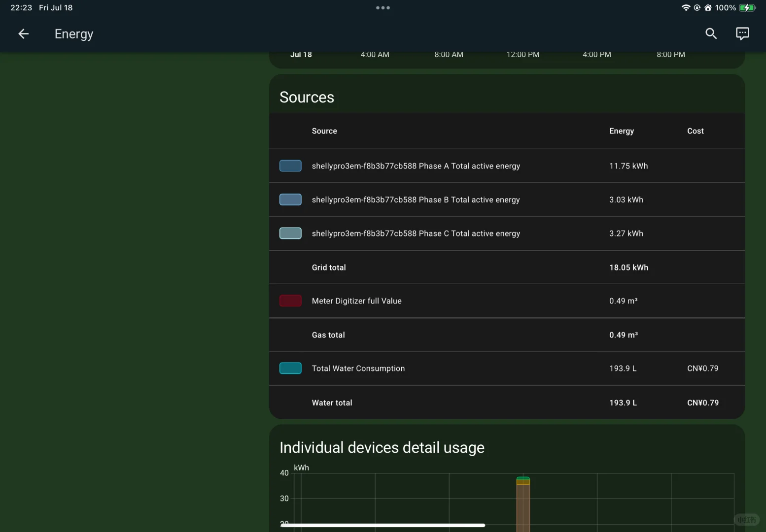Click the CN¥0.79 cost in Water total row
This screenshot has height=532, width=766.
click(703, 403)
